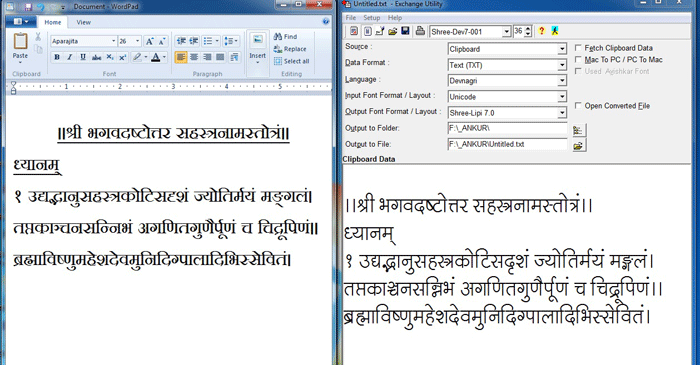Click the running man convert icon

tap(554, 31)
